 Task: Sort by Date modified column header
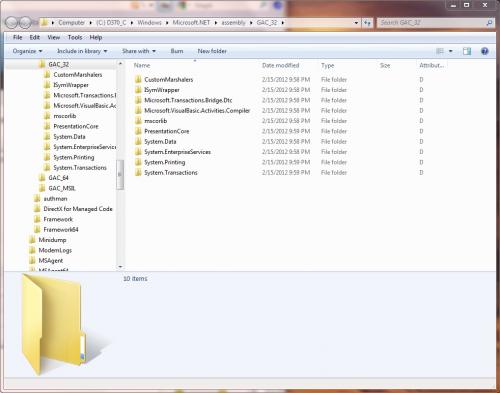(280, 65)
